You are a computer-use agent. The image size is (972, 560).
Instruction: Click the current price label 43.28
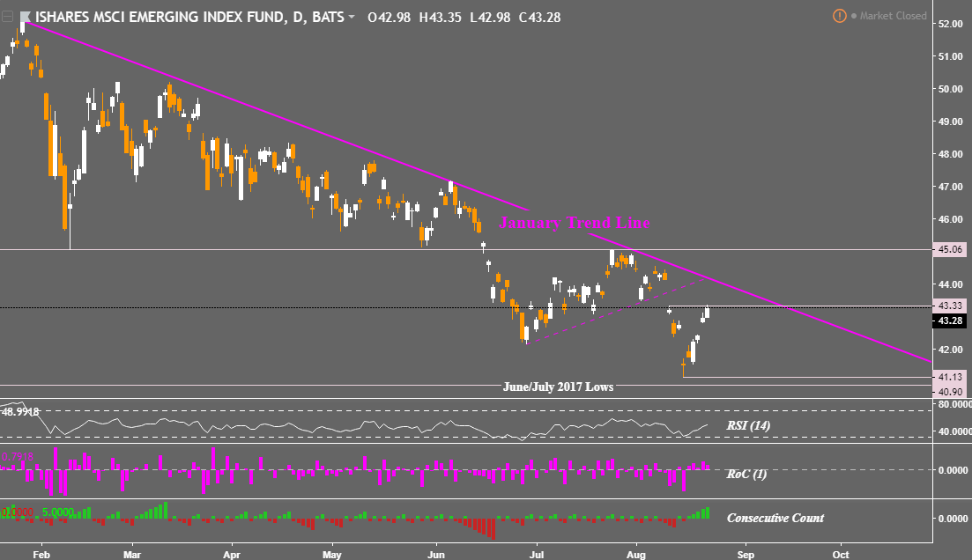tap(950, 321)
